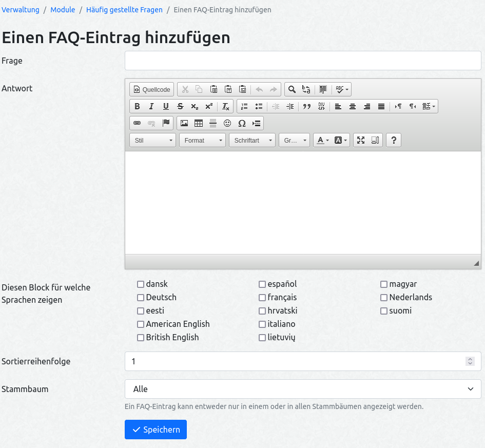Go to Verwaltung breadcrumb

21,10
